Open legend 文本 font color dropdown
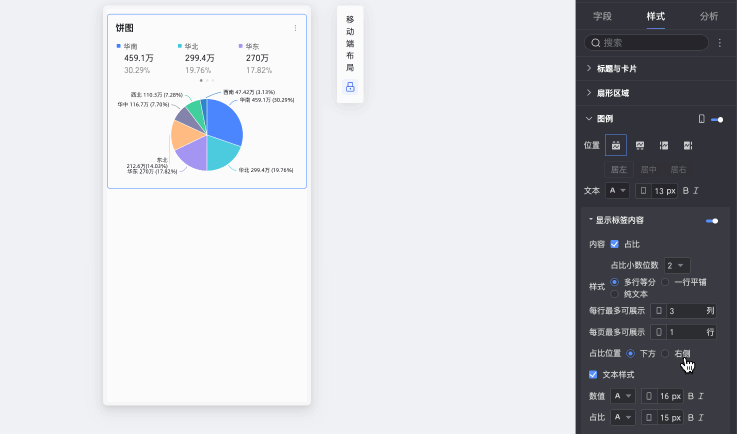This screenshot has width=737, height=434. (x=617, y=191)
